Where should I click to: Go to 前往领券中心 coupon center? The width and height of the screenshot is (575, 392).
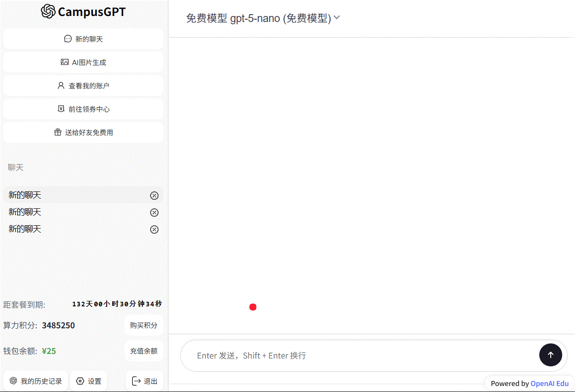(x=83, y=109)
